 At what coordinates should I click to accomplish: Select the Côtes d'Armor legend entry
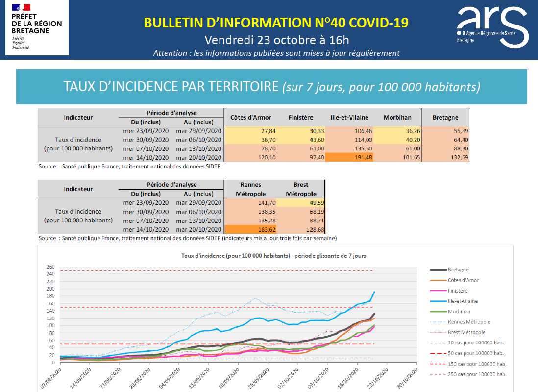(x=454, y=280)
